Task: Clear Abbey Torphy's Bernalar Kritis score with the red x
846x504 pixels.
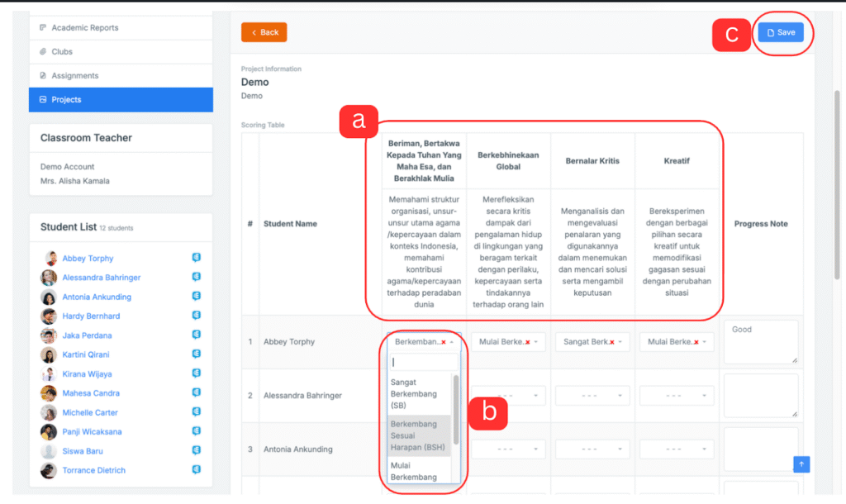Action: (611, 342)
